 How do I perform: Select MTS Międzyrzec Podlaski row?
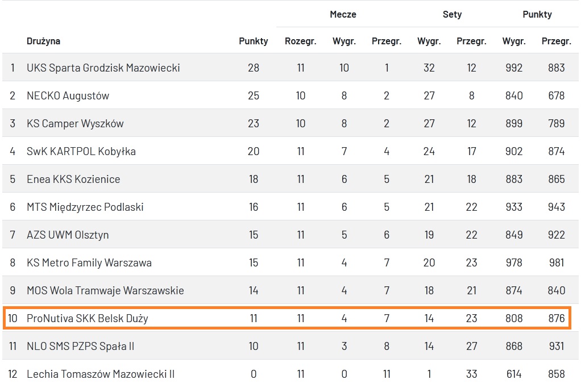point(85,207)
